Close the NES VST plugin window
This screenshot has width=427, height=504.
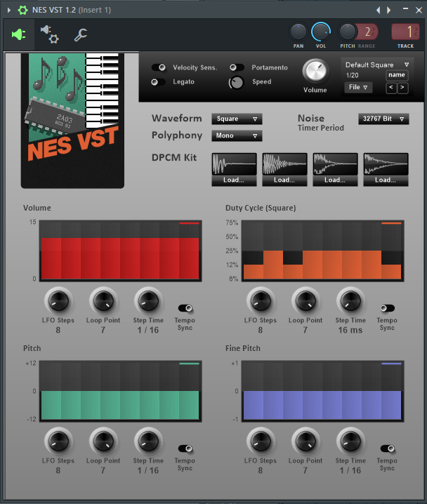tap(419, 11)
